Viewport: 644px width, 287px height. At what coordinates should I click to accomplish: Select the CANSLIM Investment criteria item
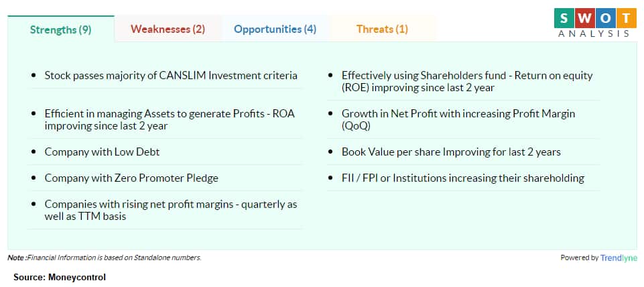pyautogui.click(x=165, y=76)
